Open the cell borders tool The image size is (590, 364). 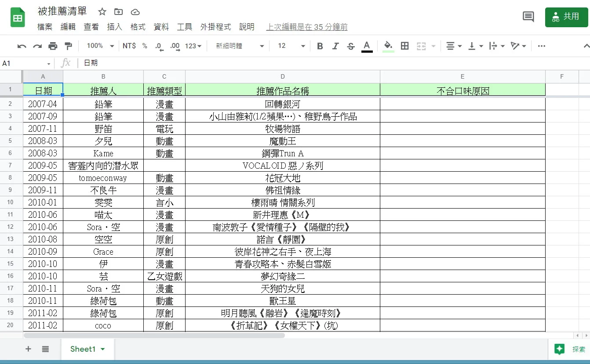click(x=405, y=46)
